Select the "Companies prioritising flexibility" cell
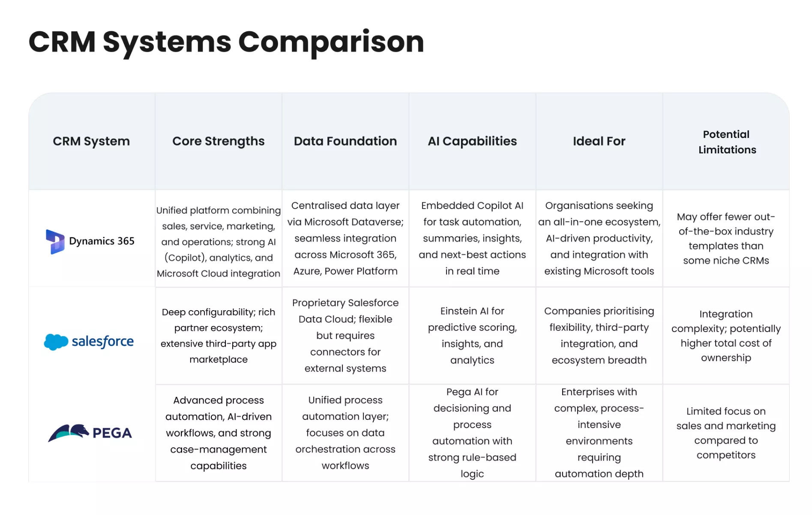Viewport: 812px width, 515px height. click(599, 335)
